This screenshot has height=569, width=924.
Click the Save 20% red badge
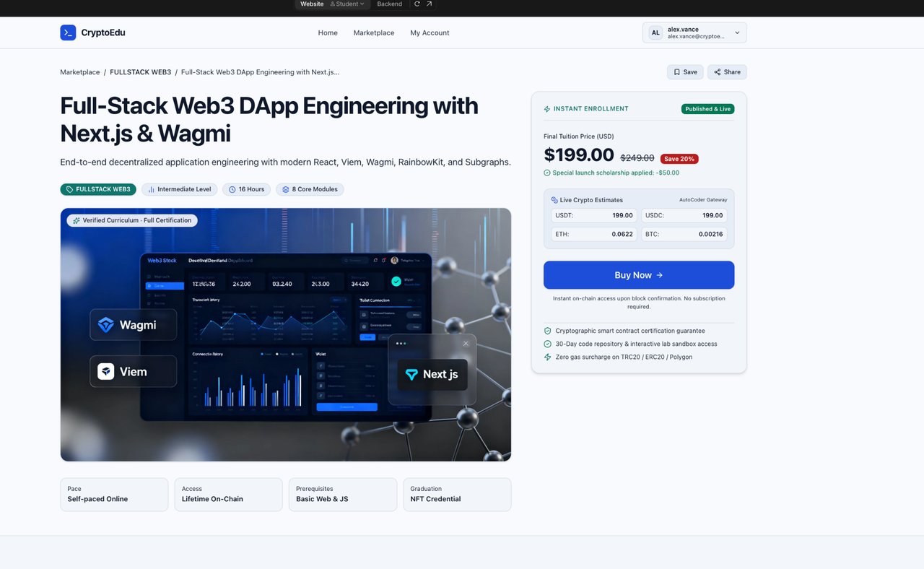[679, 159]
